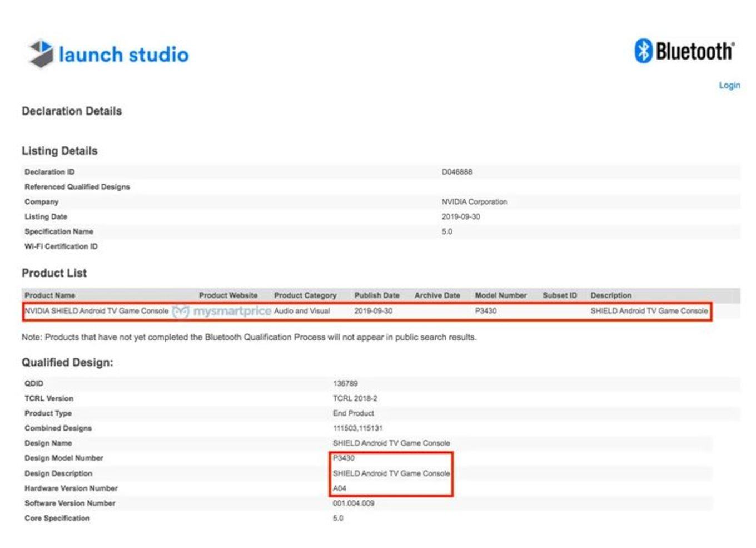Viewport: 756px width, 548px height.
Task: Click the Software Version Number label
Action: [x=70, y=503]
